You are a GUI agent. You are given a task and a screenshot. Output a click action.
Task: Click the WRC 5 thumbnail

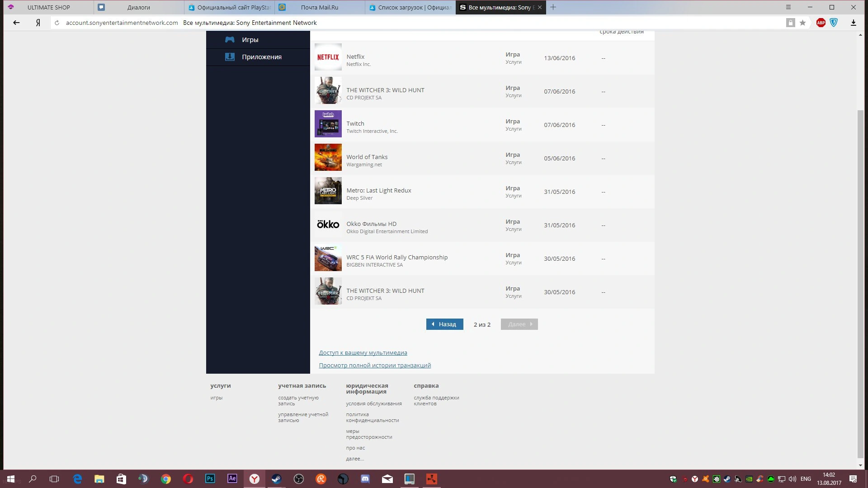(x=328, y=258)
